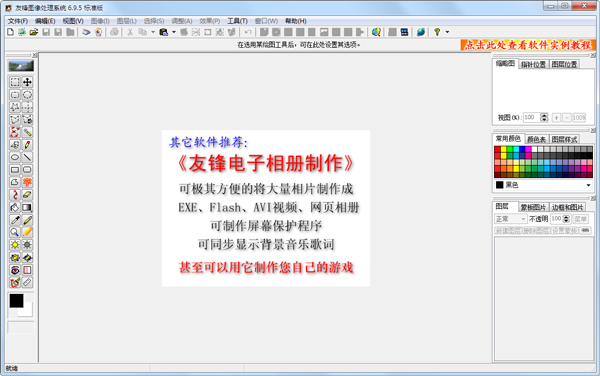
Task: Switch to the 蒙板图片 tab
Action: 533,207
